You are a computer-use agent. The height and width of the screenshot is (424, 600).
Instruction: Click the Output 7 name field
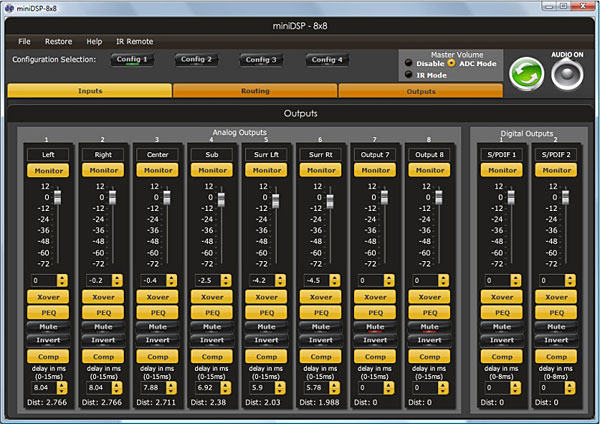375,155
